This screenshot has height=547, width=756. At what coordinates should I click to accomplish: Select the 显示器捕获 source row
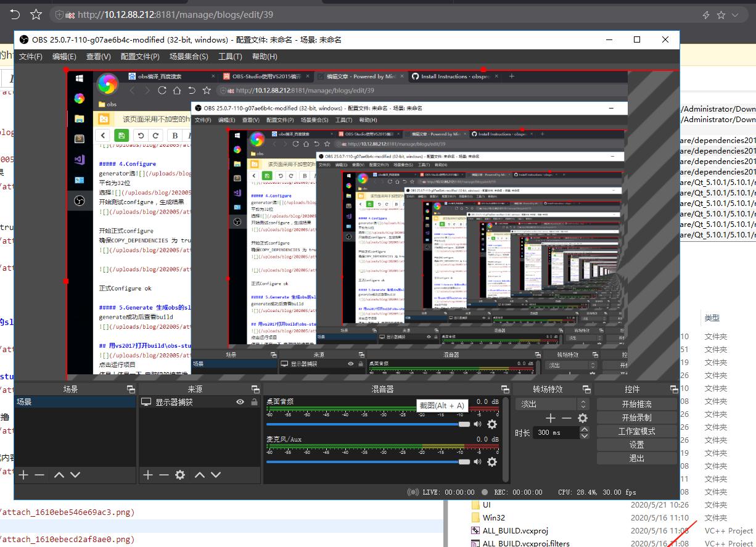[x=200, y=402]
